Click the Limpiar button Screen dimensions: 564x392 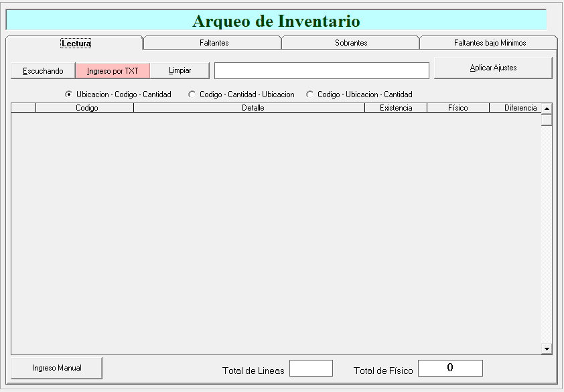coord(180,71)
